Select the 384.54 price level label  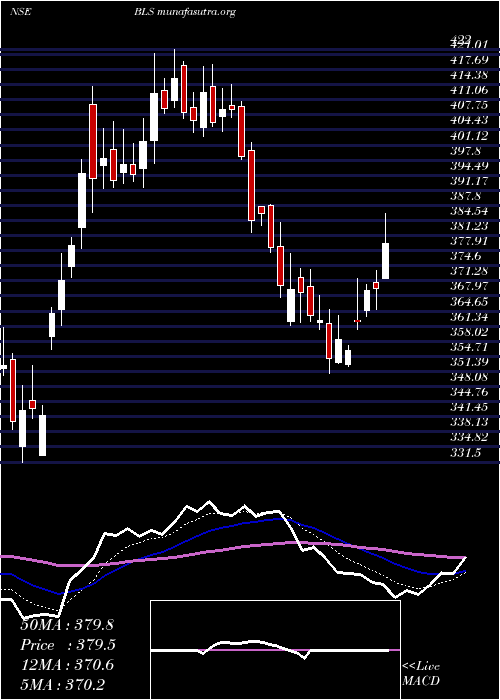469,211
